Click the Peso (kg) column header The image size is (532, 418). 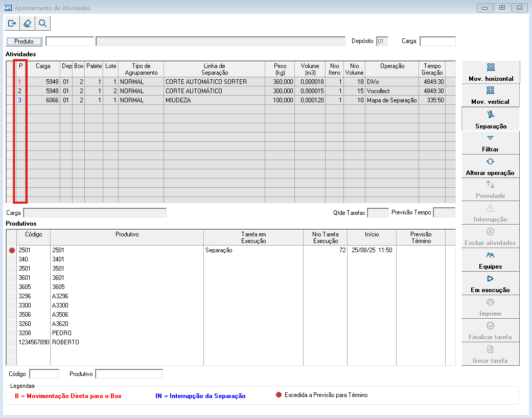click(280, 69)
